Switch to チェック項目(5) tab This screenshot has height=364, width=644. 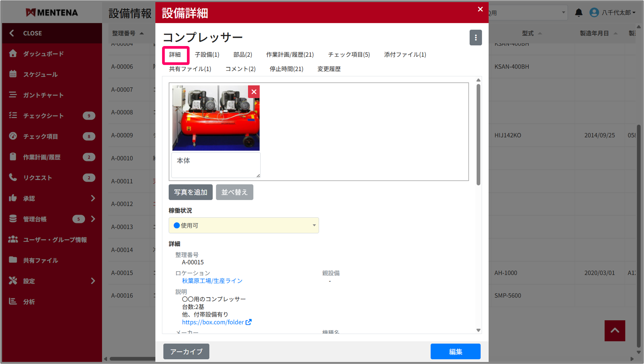(x=349, y=55)
